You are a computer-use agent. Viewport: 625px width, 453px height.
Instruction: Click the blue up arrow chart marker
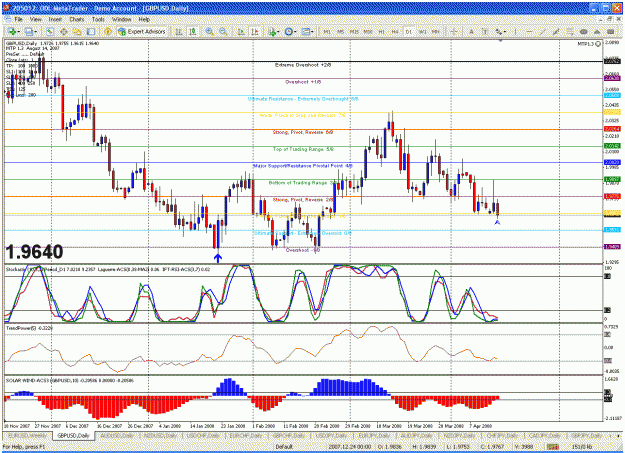(218, 258)
